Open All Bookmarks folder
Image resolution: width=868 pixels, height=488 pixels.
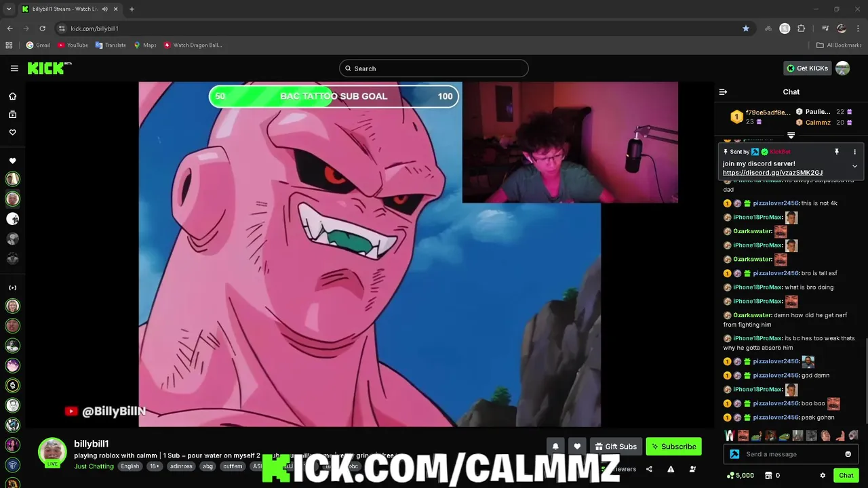839,45
